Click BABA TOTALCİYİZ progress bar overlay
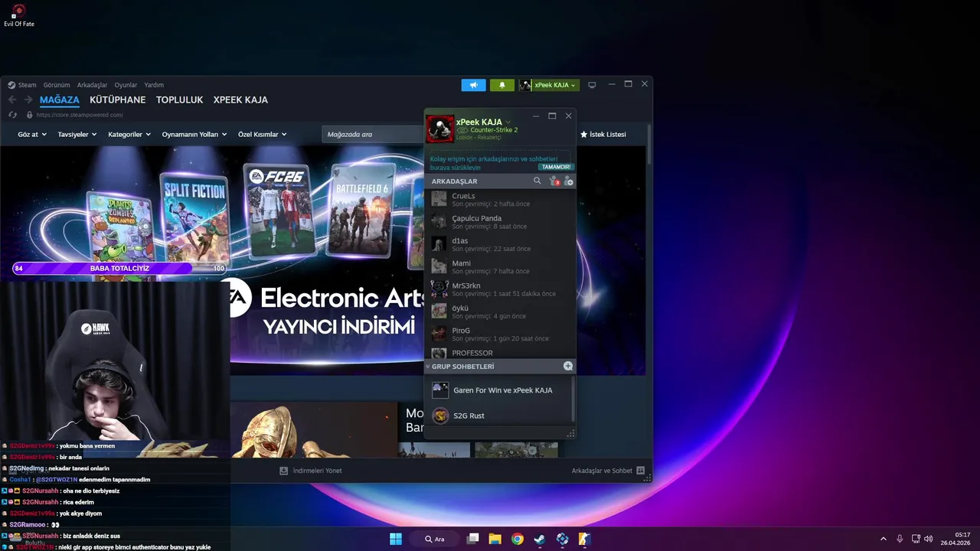This screenshot has height=551, width=980. click(120, 269)
